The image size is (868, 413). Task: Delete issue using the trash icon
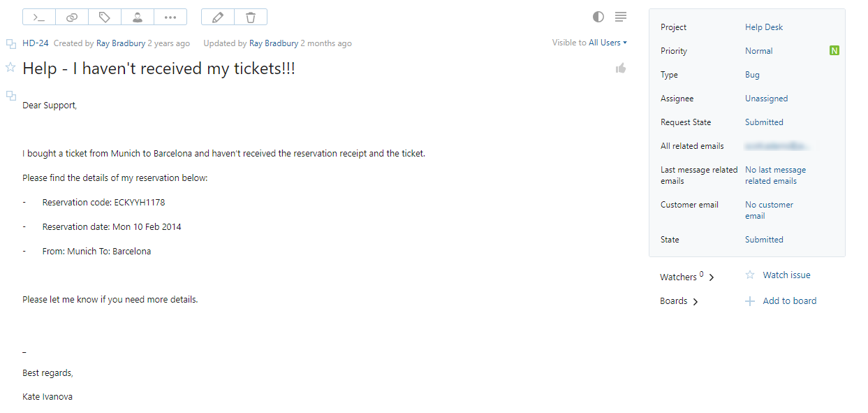coord(250,17)
